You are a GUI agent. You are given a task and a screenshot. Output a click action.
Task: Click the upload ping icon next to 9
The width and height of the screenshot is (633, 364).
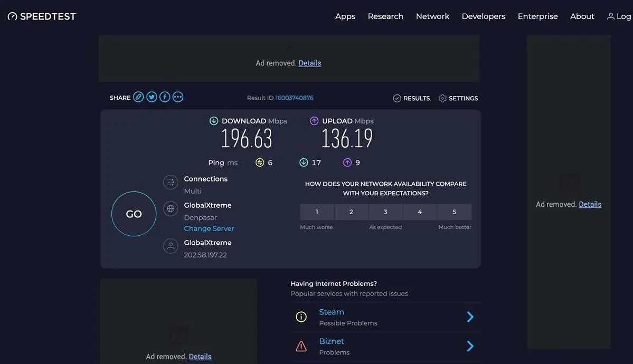347,162
